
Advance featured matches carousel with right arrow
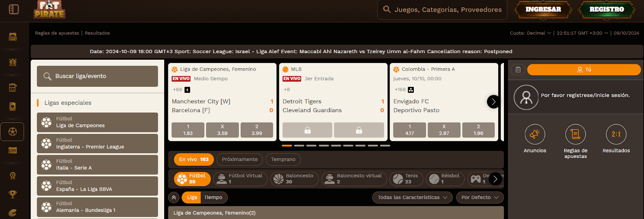pos(493,102)
